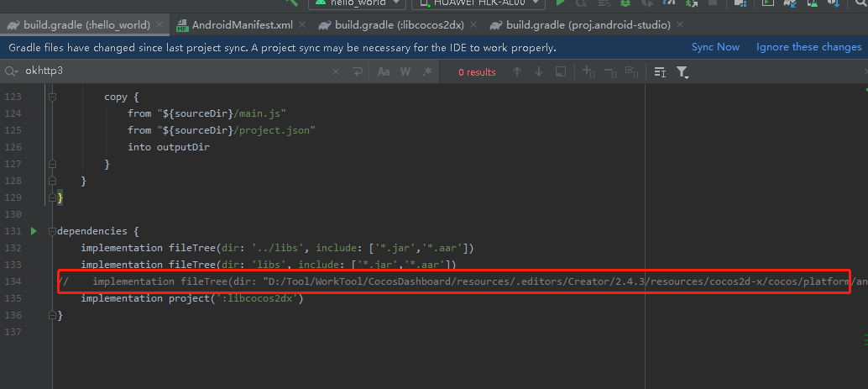Click the copy keyword on line 123
The width and height of the screenshot is (868, 389).
(x=116, y=97)
